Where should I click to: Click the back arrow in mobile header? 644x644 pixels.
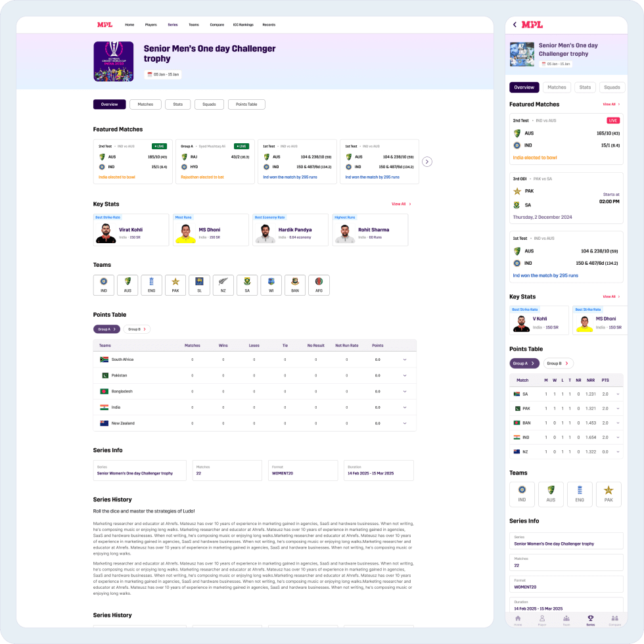tap(515, 25)
